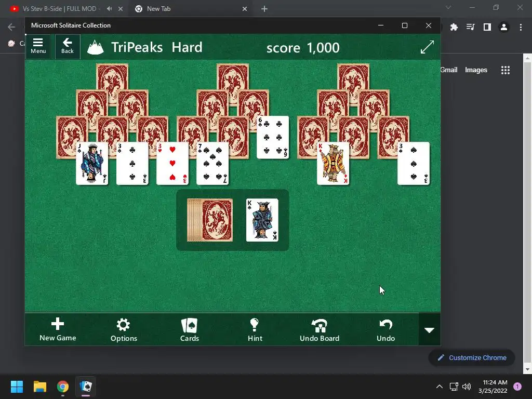This screenshot has height=399, width=532.
Task: Maximize the Solitaire Collection window
Action: pos(404,25)
